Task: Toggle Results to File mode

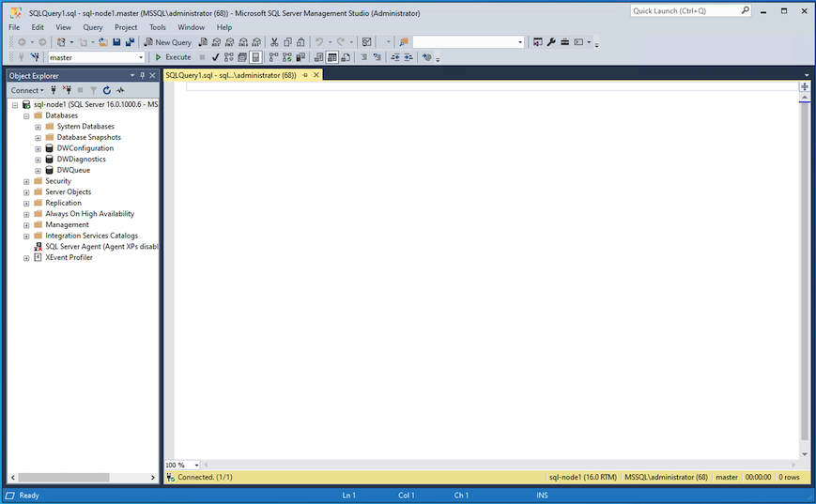Action: 345,57
